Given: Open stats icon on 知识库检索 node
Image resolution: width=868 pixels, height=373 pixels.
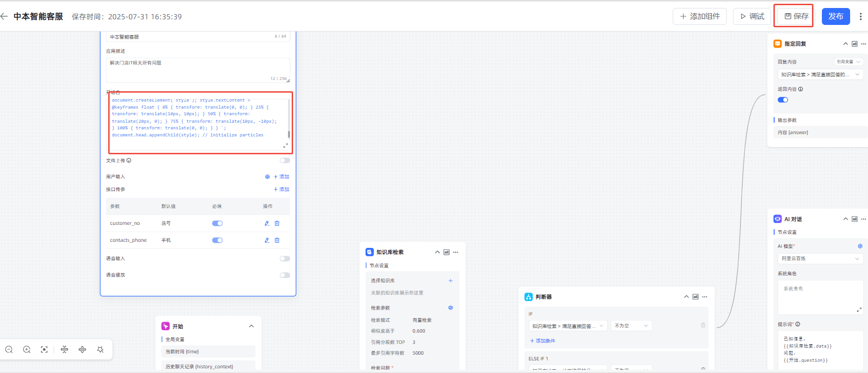Looking at the screenshot, I should [446, 252].
